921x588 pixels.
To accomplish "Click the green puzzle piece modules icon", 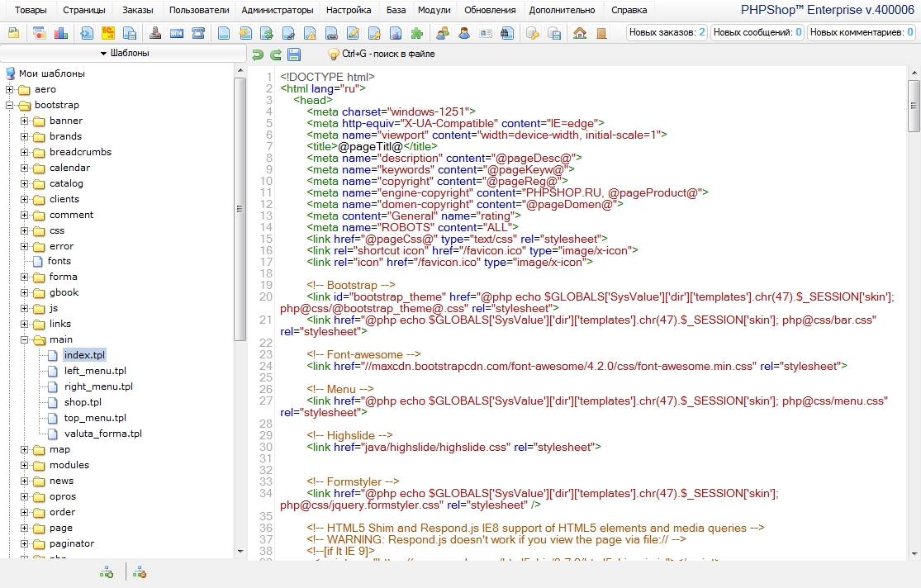I will 417,34.
